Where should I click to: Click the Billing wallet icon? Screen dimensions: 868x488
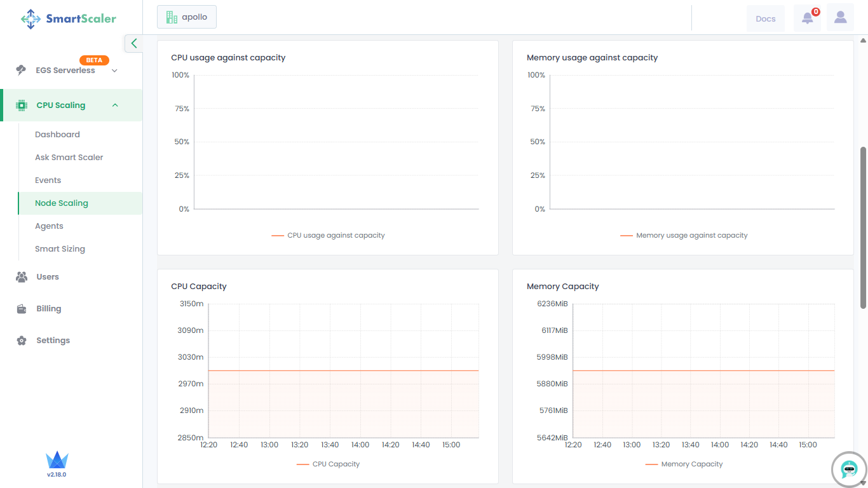click(22, 309)
